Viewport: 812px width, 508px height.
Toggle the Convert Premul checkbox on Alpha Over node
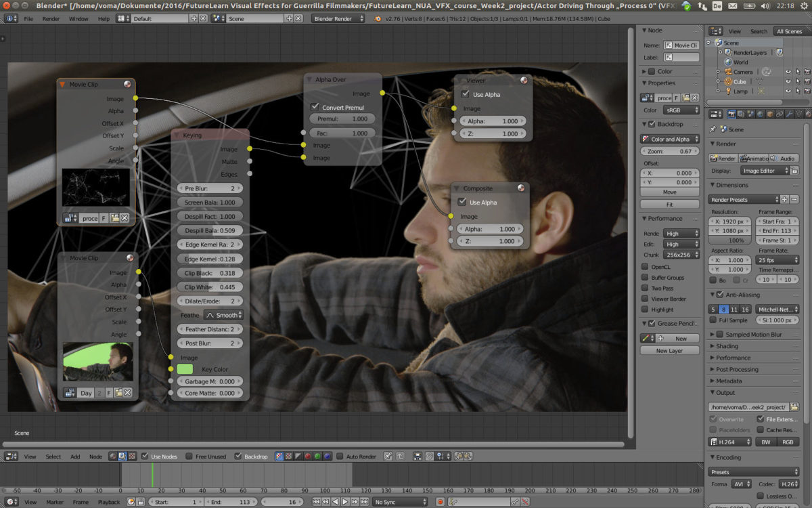pos(315,107)
